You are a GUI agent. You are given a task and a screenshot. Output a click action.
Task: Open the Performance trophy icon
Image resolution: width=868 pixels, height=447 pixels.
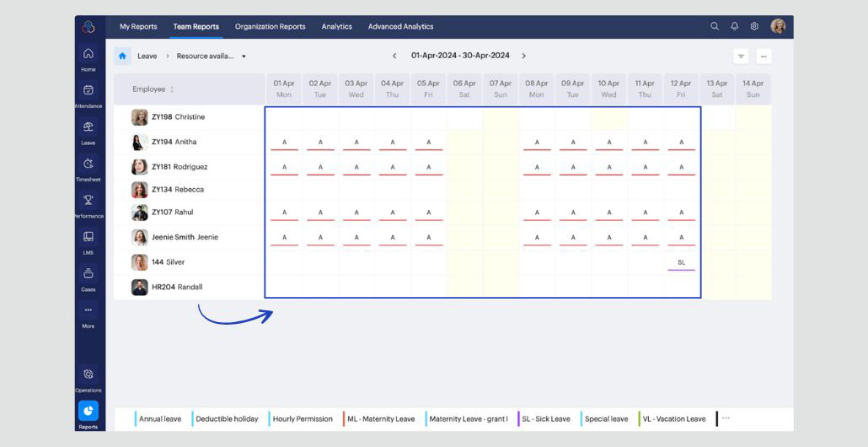click(x=88, y=201)
